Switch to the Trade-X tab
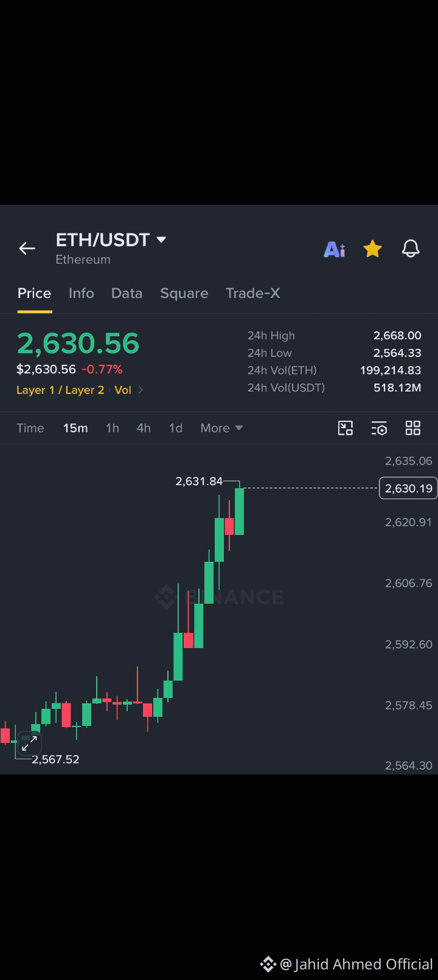Image resolution: width=438 pixels, height=980 pixels. tap(253, 293)
